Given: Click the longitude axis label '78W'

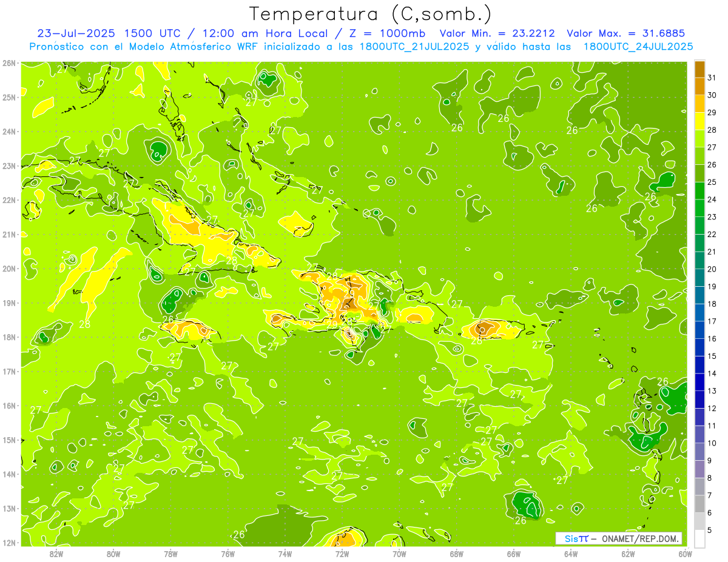Looking at the screenshot, I should coord(170,553).
